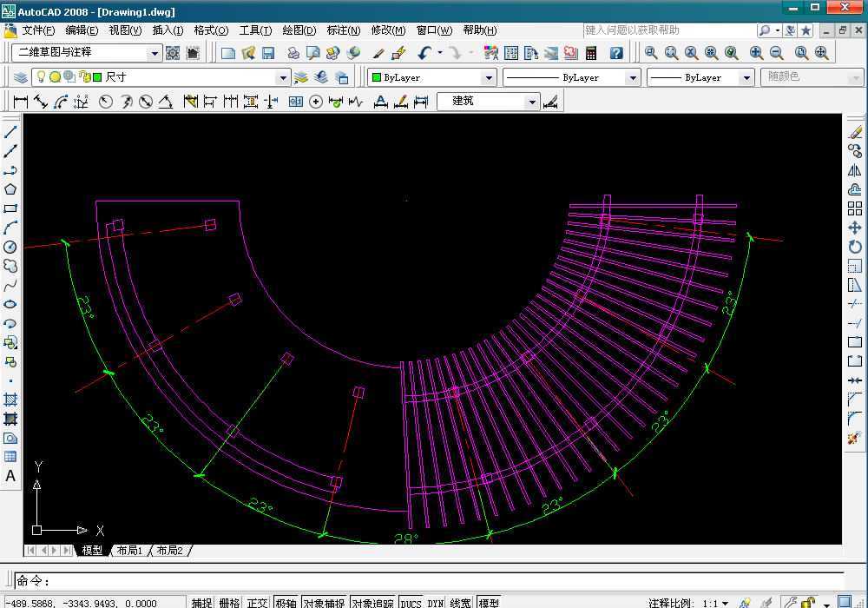Viewport: 868px width, 608px height.
Task: Click the command line input area
Action: tap(429, 581)
